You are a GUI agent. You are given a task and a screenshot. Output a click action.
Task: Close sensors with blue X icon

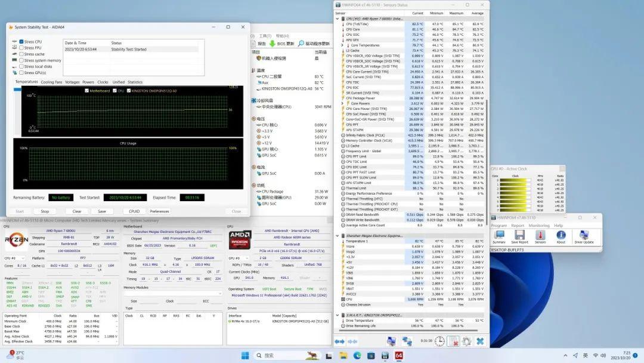(x=480, y=341)
